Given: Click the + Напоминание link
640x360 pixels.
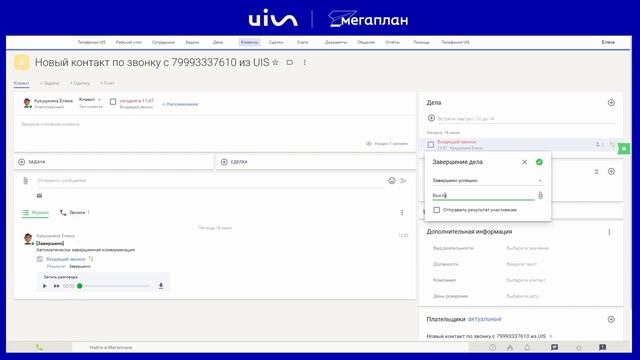Looking at the screenshot, I should click(x=180, y=104).
